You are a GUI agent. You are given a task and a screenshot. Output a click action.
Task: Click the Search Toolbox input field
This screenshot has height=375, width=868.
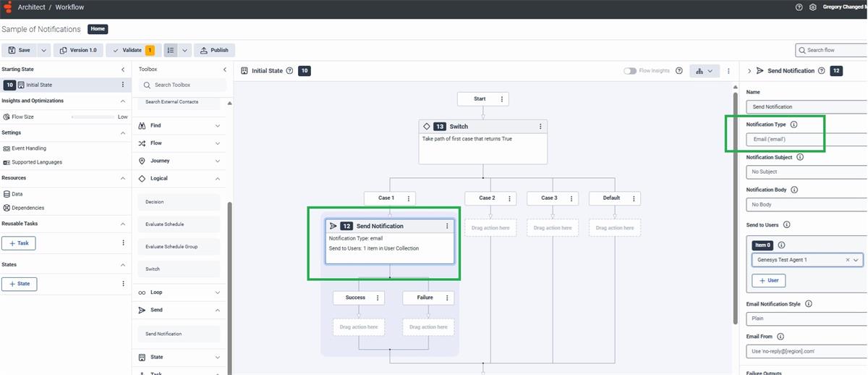pos(187,85)
